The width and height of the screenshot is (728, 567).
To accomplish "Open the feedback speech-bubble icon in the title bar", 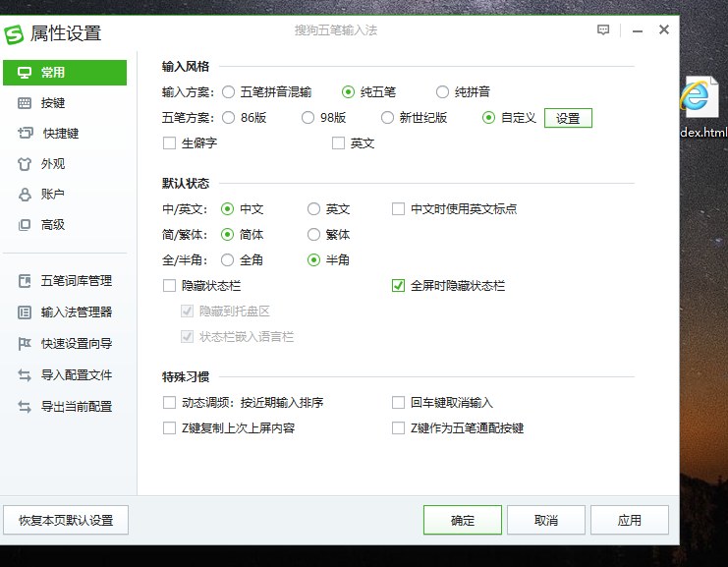I will tap(603, 30).
